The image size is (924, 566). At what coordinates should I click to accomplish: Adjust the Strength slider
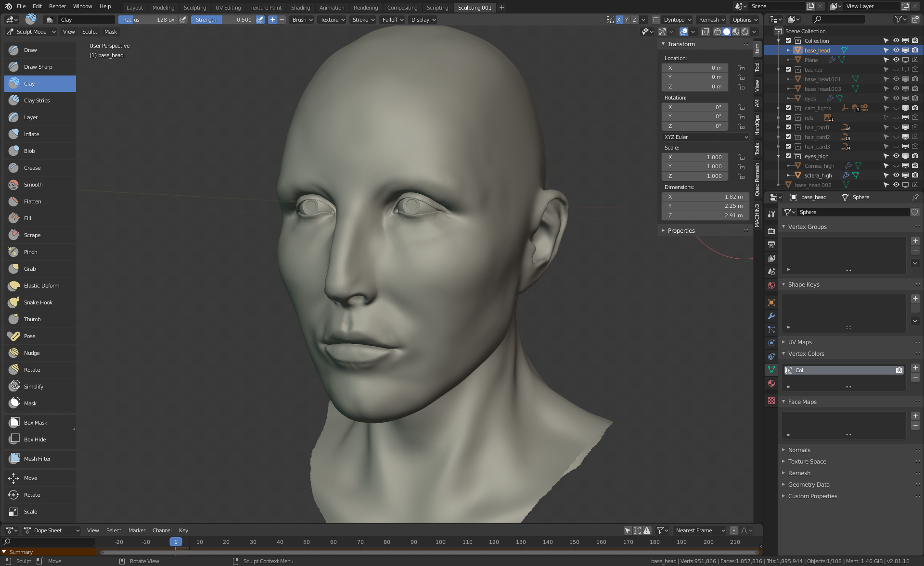tap(223, 20)
